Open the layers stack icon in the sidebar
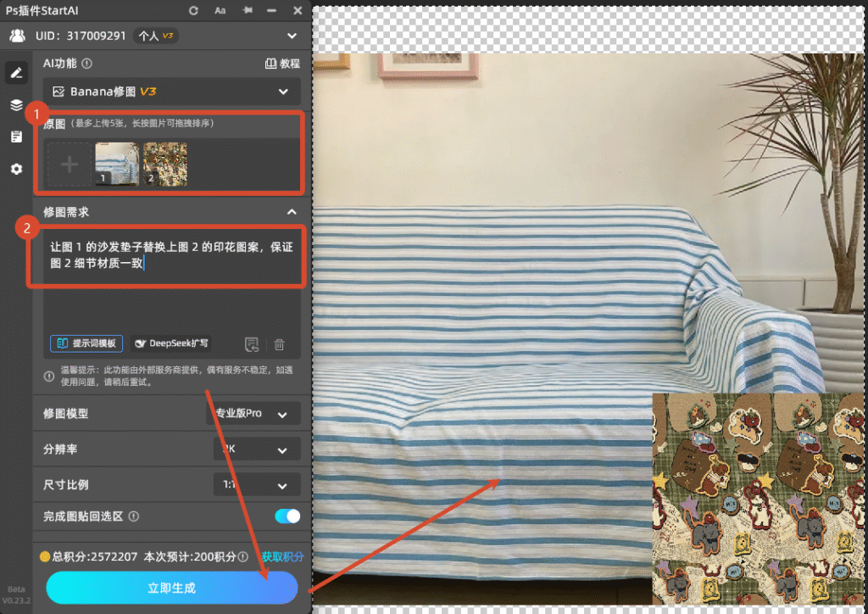868x614 pixels. tap(15, 105)
